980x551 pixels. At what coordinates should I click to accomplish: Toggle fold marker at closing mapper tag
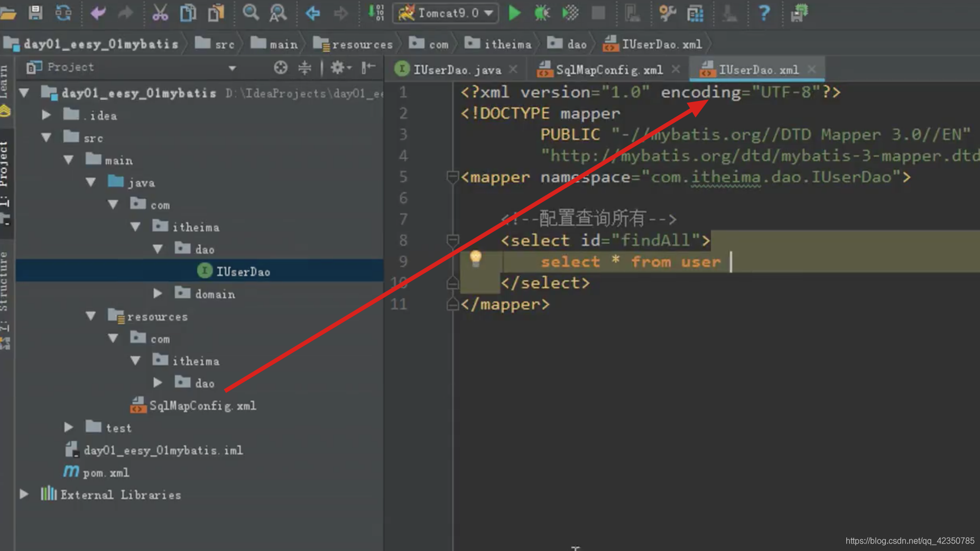click(x=452, y=304)
